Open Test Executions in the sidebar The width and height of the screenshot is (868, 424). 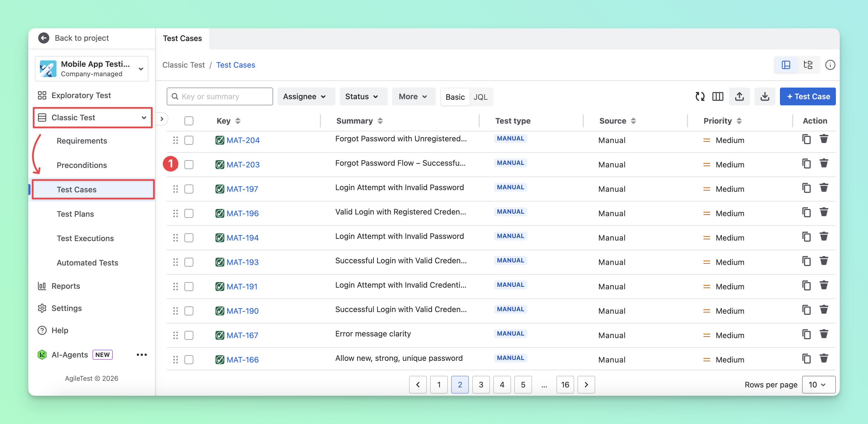click(x=85, y=238)
